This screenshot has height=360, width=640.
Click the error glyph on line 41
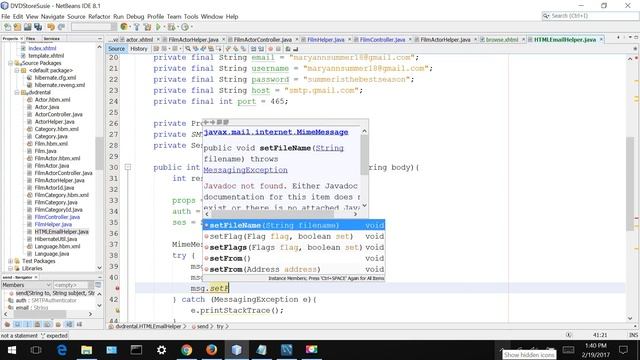(x=117, y=288)
